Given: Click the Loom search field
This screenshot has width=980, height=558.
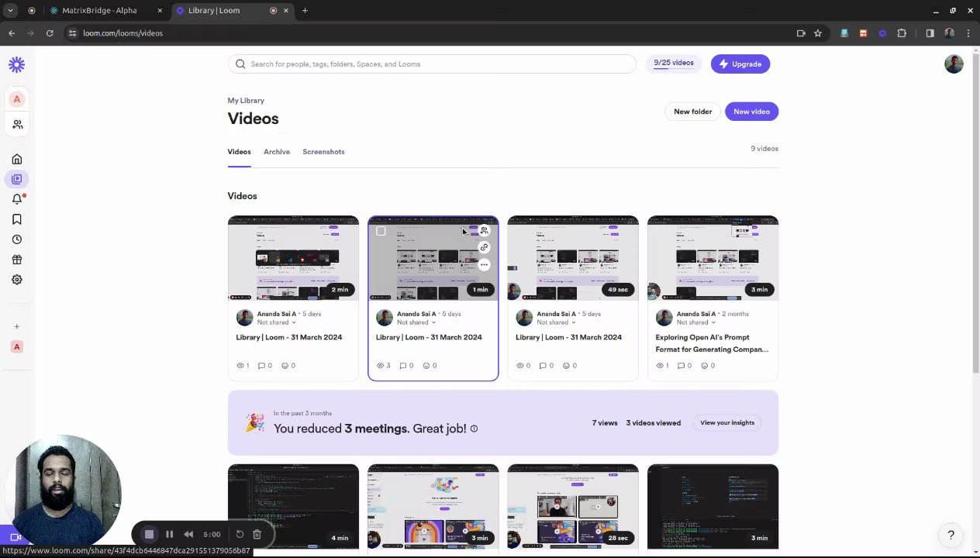Looking at the screenshot, I should tap(432, 64).
